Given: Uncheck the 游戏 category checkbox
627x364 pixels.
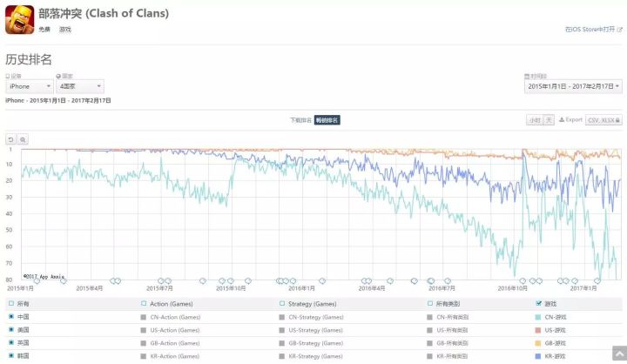Looking at the screenshot, I should (538, 304).
